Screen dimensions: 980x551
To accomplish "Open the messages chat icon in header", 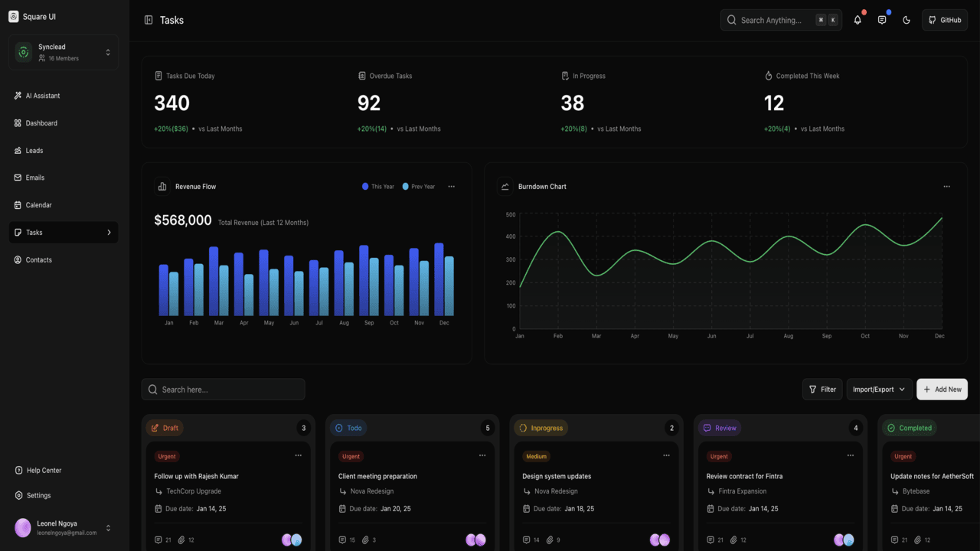I will pyautogui.click(x=882, y=20).
